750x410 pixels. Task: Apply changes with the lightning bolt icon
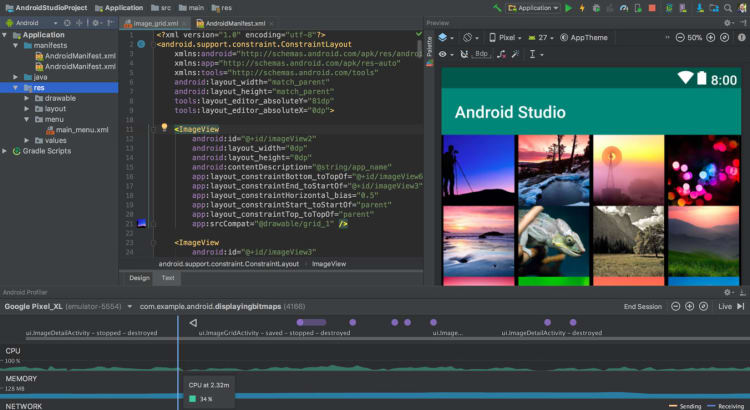[x=582, y=8]
